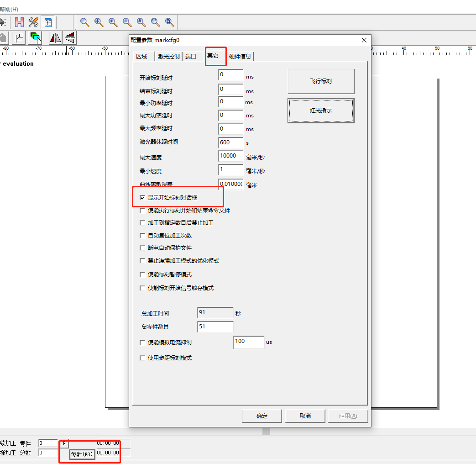Click the 激光器休眠时间 input field

click(x=230, y=142)
